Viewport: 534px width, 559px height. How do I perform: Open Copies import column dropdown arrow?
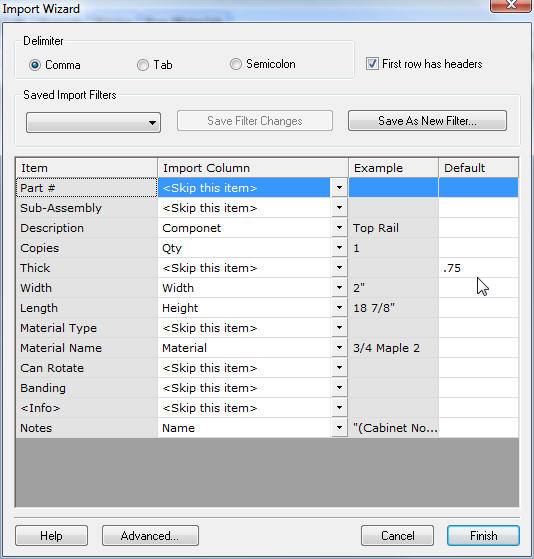tap(339, 247)
